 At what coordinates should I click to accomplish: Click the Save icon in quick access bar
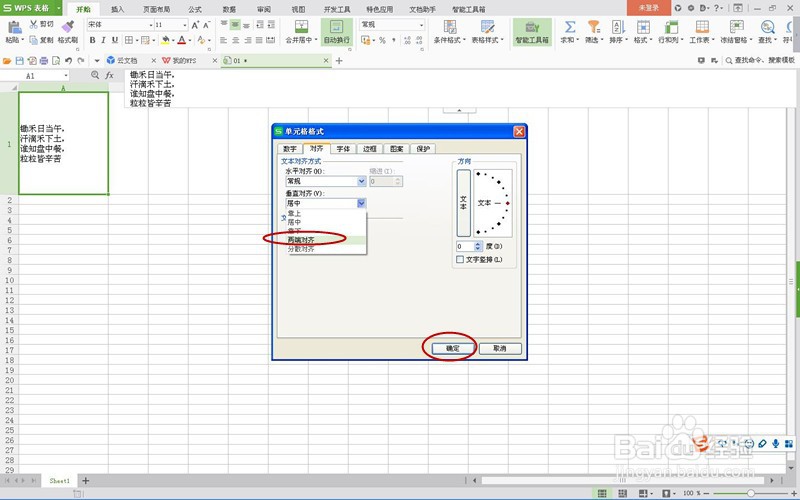19,60
